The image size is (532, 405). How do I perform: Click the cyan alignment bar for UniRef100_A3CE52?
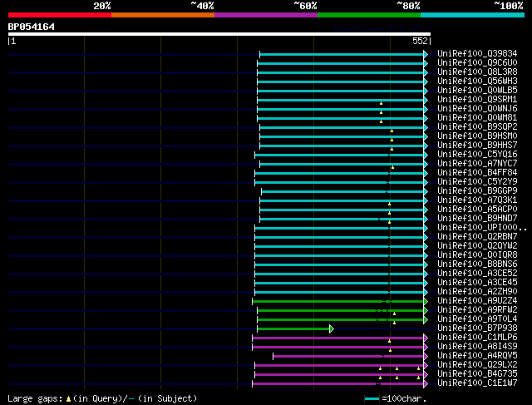pyautogui.click(x=341, y=274)
